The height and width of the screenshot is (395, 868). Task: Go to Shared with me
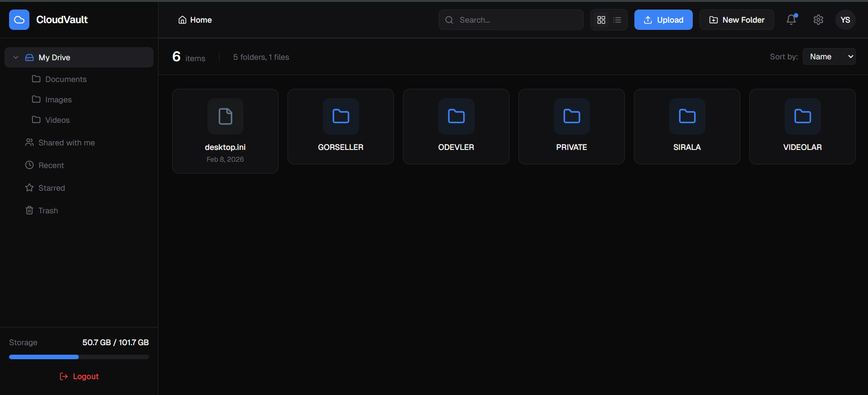67,143
